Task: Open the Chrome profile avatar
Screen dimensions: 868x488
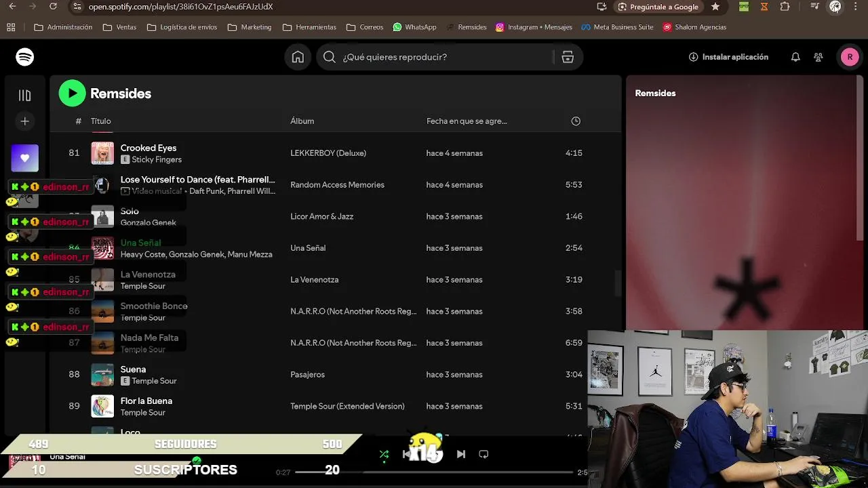Action: (x=835, y=7)
